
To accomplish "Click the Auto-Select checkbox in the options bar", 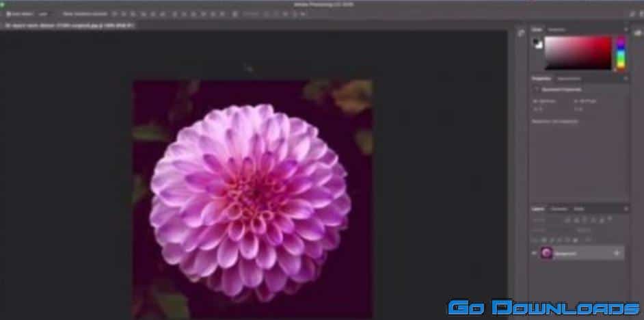I will (8, 13).
